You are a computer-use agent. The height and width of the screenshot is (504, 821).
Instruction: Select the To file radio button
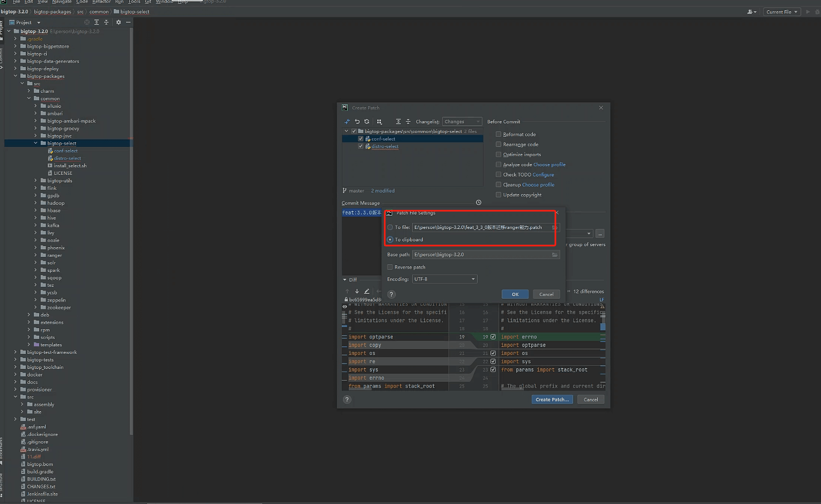click(390, 227)
